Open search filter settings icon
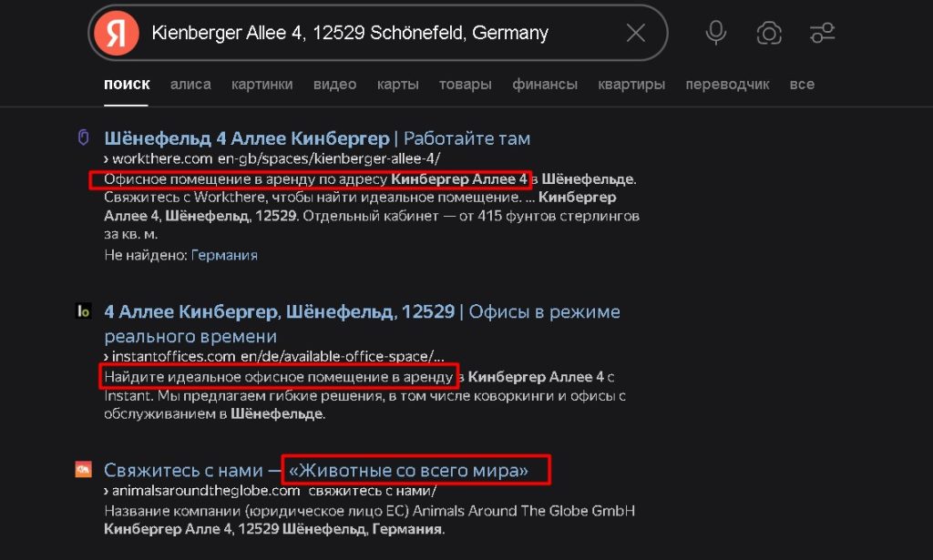Screen dimensions: 933x560 tap(822, 32)
